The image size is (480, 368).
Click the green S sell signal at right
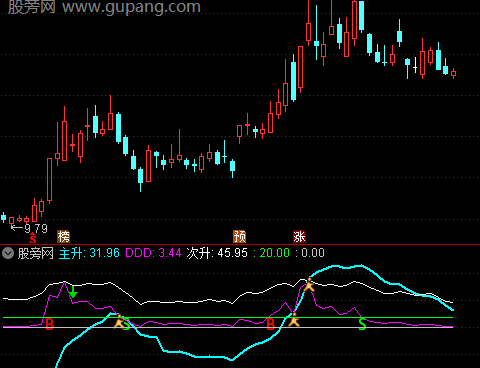pyautogui.click(x=362, y=324)
